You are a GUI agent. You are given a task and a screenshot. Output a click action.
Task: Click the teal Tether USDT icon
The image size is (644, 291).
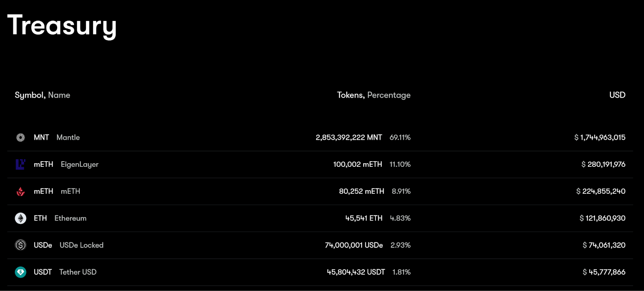(x=21, y=272)
